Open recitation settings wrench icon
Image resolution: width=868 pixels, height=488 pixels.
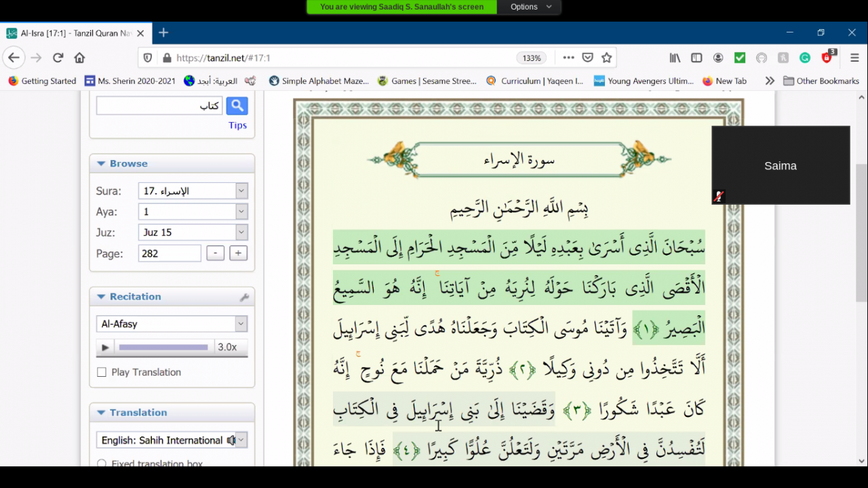pos(244,298)
